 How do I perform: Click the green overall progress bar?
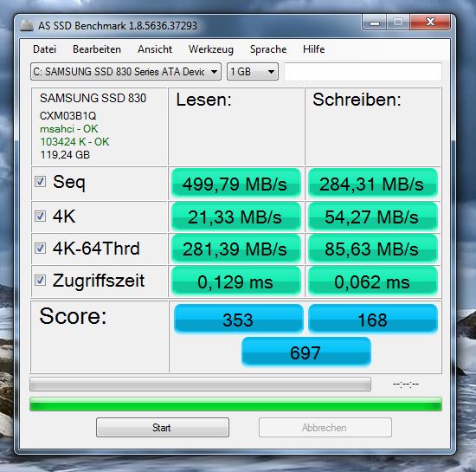[235, 404]
